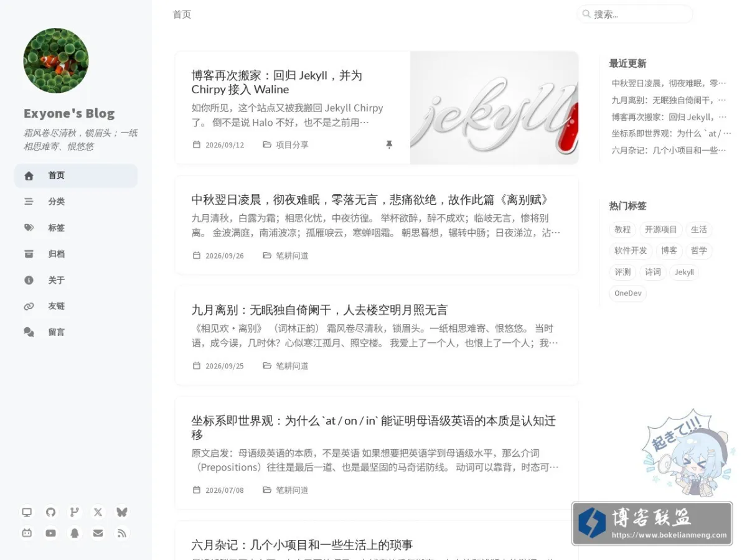Image resolution: width=747 pixels, height=560 pixels.
Task: Click the date 2026/09/25
Action: pyautogui.click(x=225, y=366)
